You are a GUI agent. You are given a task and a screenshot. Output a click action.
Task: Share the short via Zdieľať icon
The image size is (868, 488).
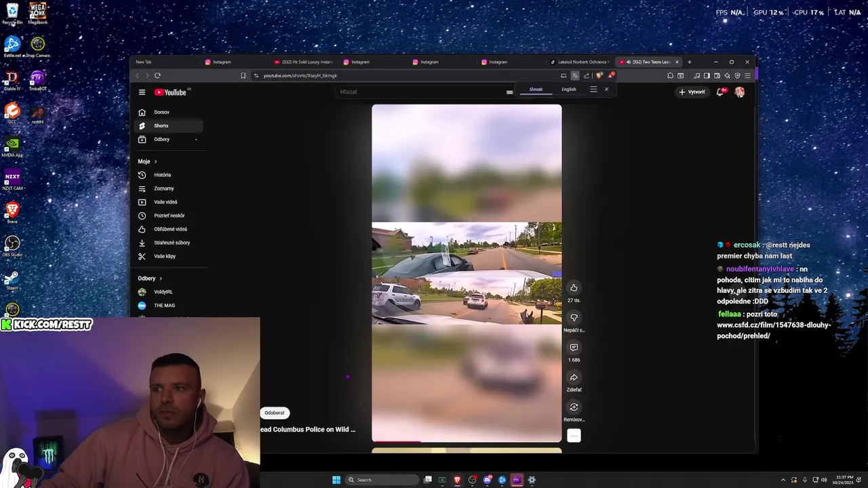coord(574,377)
